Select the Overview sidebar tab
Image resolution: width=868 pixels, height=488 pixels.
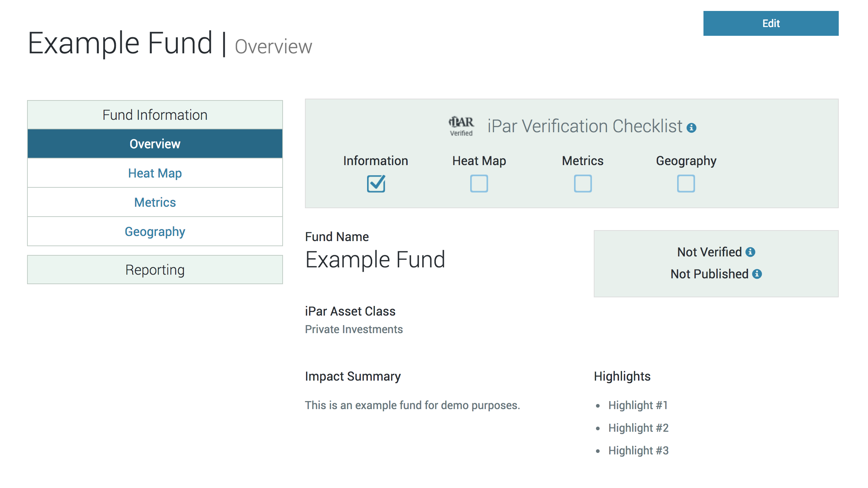click(155, 144)
